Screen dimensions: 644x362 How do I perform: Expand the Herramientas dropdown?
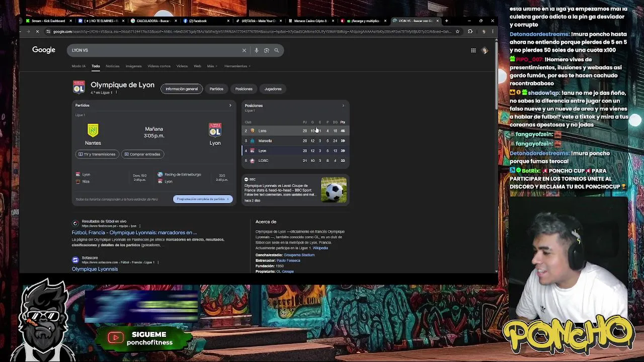pyautogui.click(x=237, y=66)
